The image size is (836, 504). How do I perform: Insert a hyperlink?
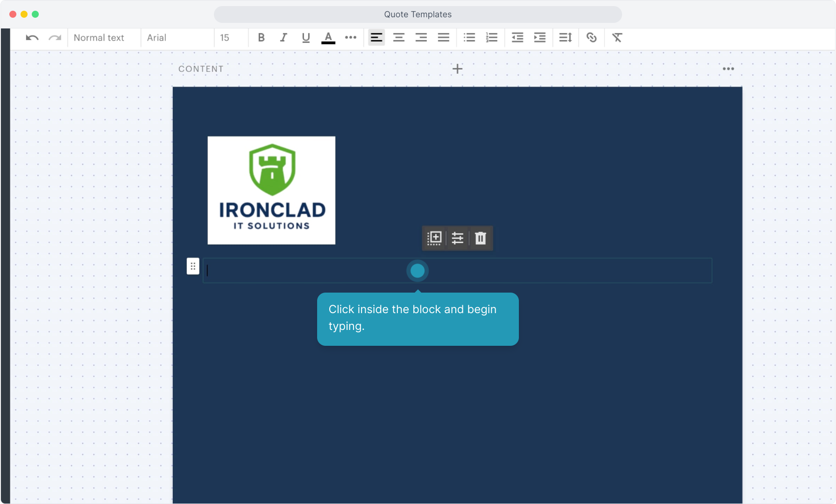click(x=592, y=38)
